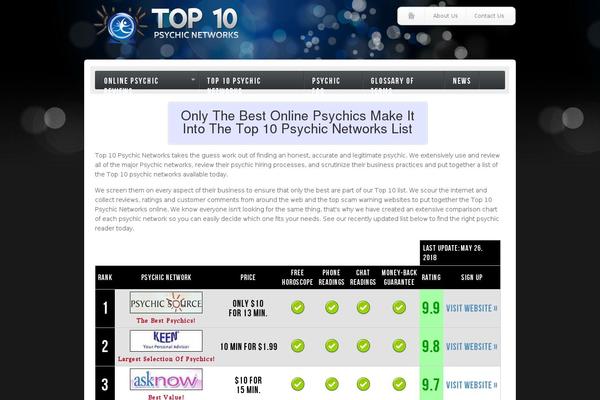
Task: Click AskNow chat readings checkmark
Action: (363, 384)
